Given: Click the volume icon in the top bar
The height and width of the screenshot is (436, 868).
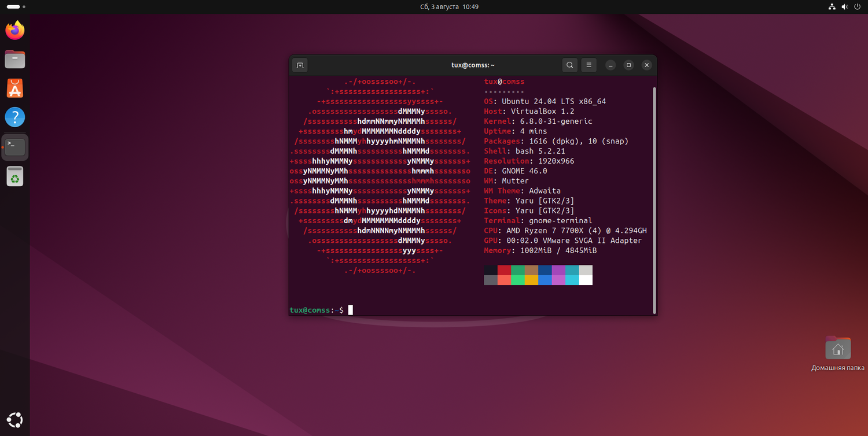Looking at the screenshot, I should tap(844, 7).
